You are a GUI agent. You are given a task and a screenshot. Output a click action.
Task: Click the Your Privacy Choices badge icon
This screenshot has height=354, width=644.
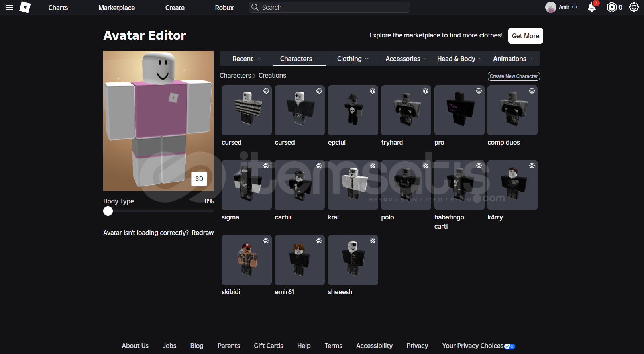[510, 346]
